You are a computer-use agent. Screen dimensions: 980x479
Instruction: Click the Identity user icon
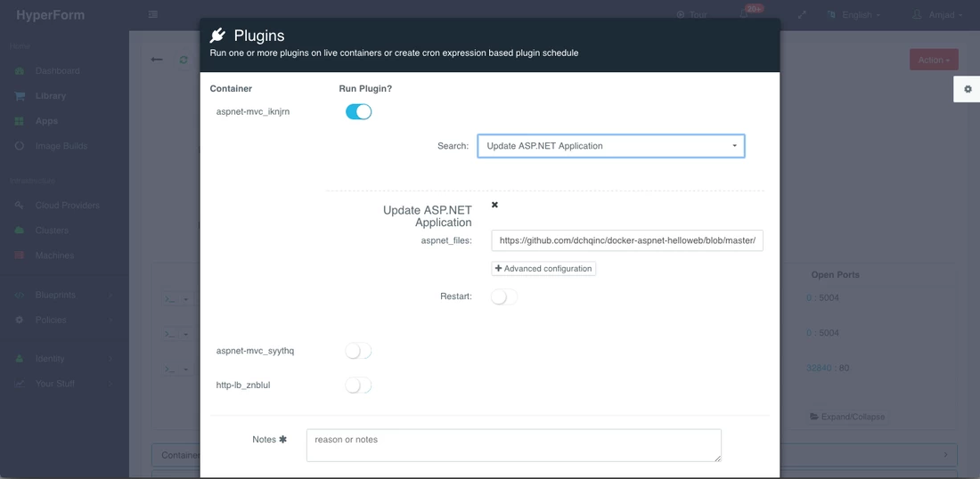[20, 359]
